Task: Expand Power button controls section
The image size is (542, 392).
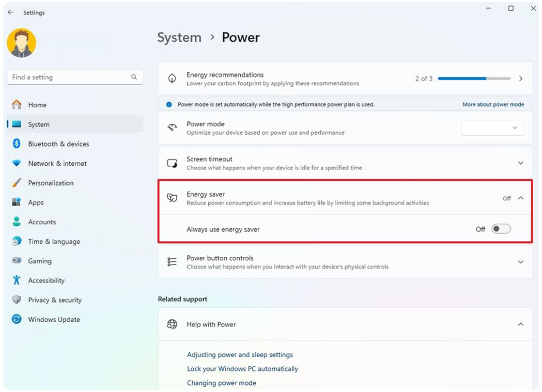Action: (x=521, y=262)
